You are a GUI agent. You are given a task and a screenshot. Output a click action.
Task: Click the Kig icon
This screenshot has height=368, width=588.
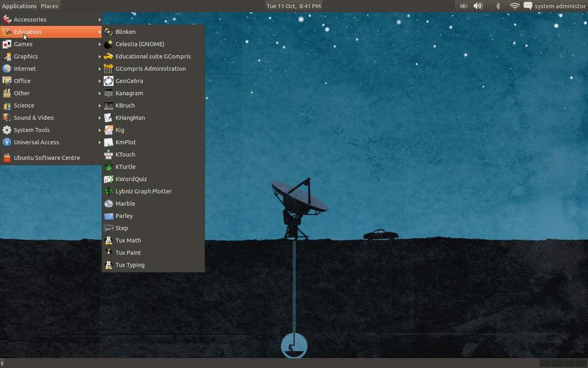pyautogui.click(x=109, y=130)
